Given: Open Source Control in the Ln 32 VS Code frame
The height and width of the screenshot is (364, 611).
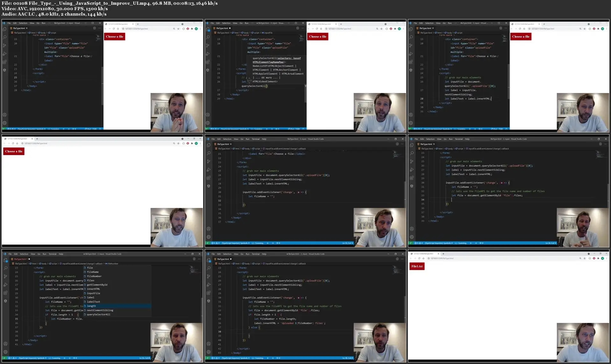Looking at the screenshot, I should coord(209,161).
